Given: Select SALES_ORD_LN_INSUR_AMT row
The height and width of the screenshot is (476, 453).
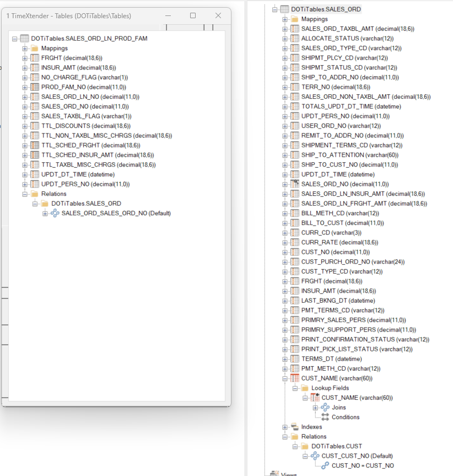Looking at the screenshot, I should (x=363, y=194).
